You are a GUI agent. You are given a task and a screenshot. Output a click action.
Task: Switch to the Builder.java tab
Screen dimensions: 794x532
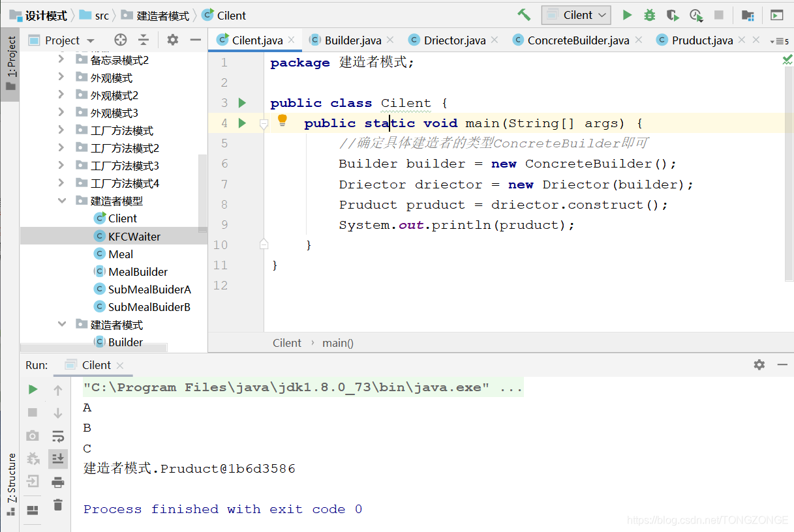pos(352,40)
